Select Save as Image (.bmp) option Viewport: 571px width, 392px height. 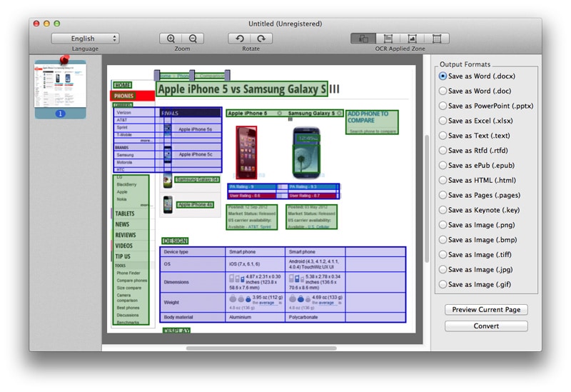coord(477,240)
